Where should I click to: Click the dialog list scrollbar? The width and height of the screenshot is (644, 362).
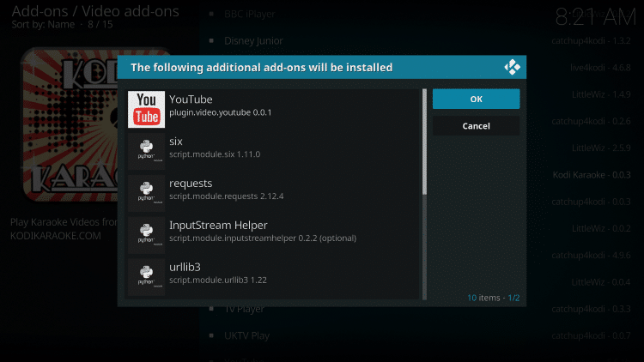pos(425,194)
